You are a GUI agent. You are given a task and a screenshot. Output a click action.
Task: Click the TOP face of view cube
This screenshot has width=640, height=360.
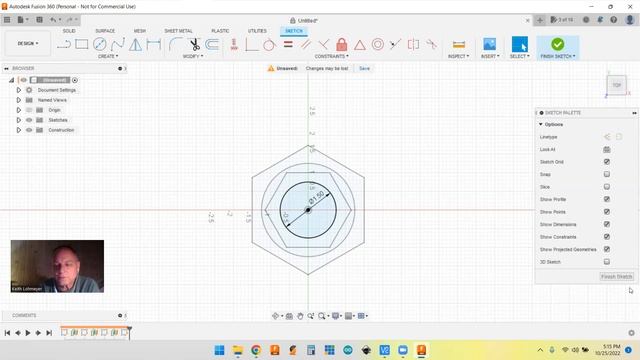coord(616,85)
